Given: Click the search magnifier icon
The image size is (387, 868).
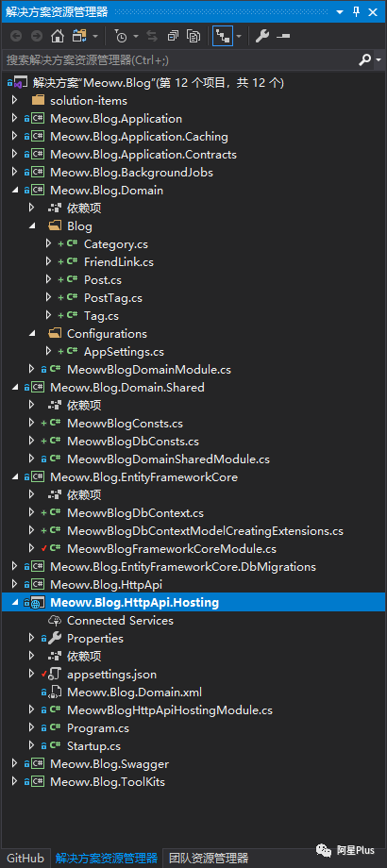Looking at the screenshot, I should coord(365,59).
